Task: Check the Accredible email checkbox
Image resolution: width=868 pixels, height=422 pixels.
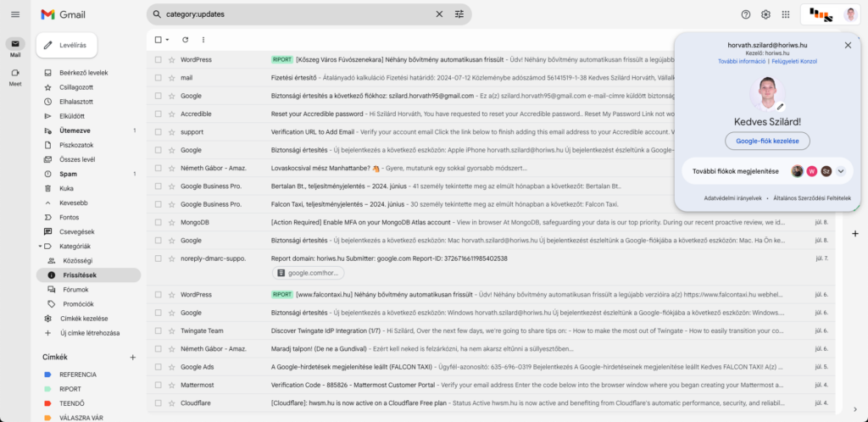Action: 159,114
